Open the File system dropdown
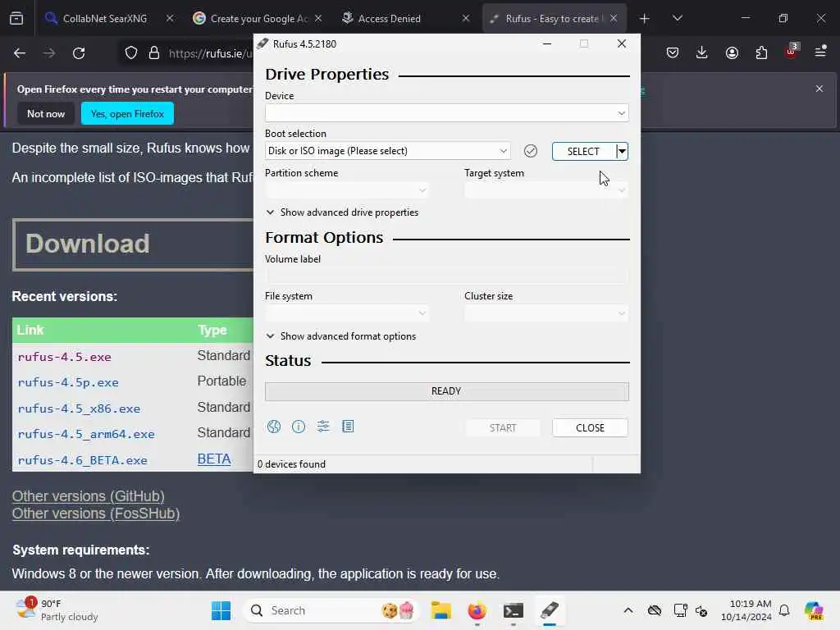The image size is (840, 630). pyautogui.click(x=347, y=313)
